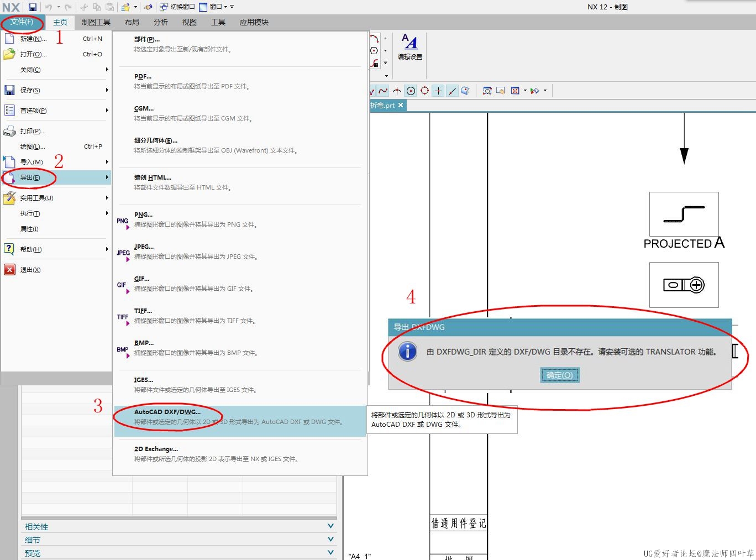Click the Cut scissors icon
The image size is (756, 560).
[84, 7]
